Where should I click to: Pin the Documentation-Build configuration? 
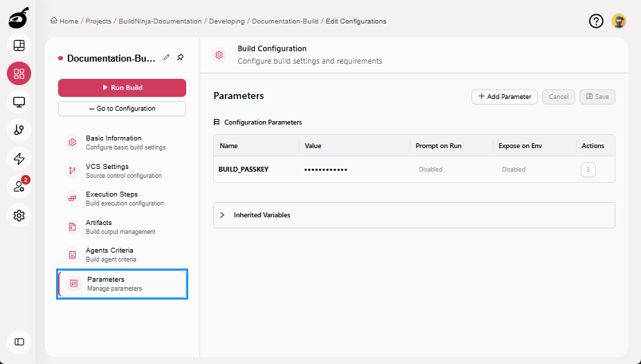[180, 57]
